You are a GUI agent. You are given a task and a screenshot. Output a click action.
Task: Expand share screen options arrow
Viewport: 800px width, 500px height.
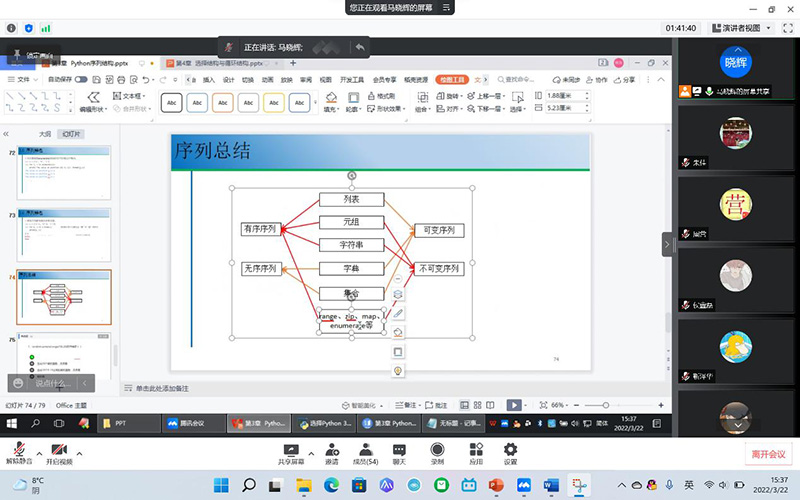[x=311, y=454]
